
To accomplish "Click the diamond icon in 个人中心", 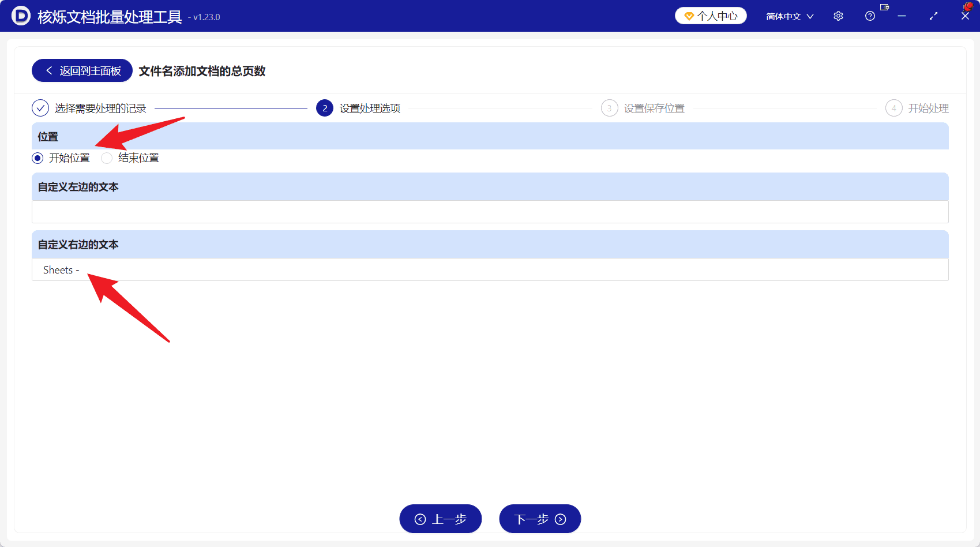I will [x=689, y=16].
